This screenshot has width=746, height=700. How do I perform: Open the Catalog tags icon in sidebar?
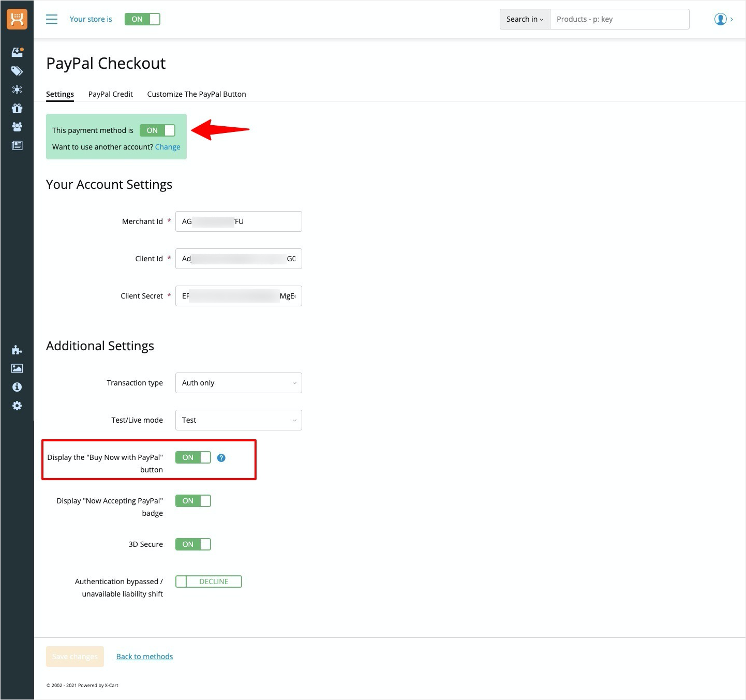point(17,71)
